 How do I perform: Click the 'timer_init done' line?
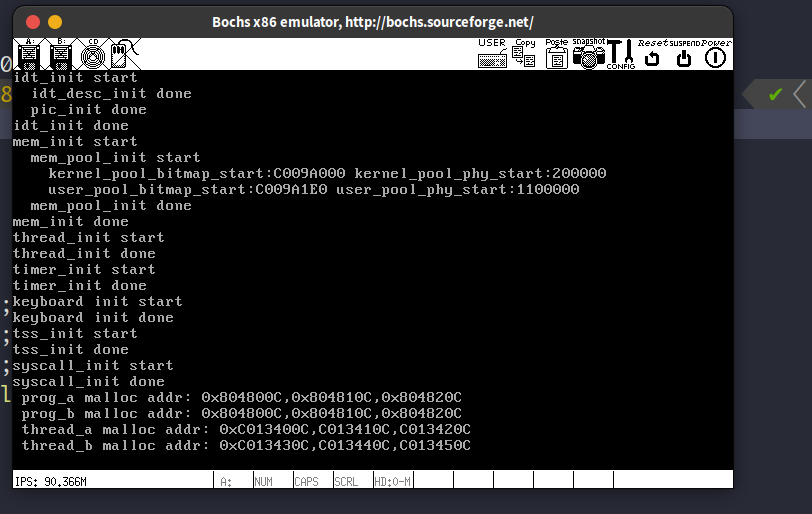pyautogui.click(x=80, y=286)
